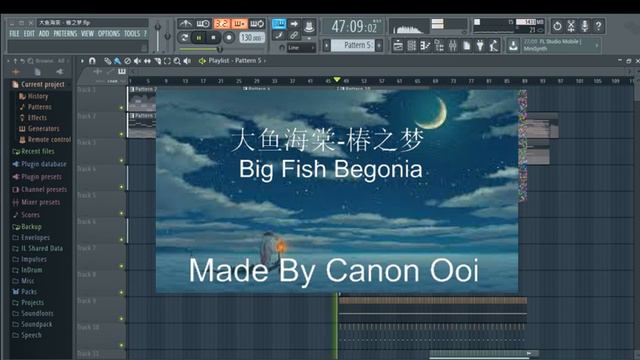
Task: Select the playlist Playback speaker tool
Action: [187, 61]
